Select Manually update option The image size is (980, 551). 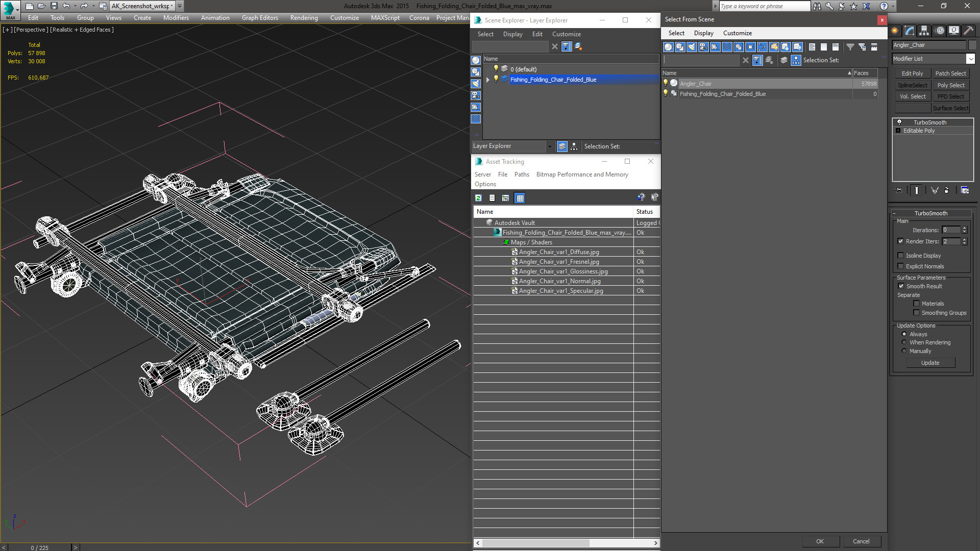pos(904,351)
